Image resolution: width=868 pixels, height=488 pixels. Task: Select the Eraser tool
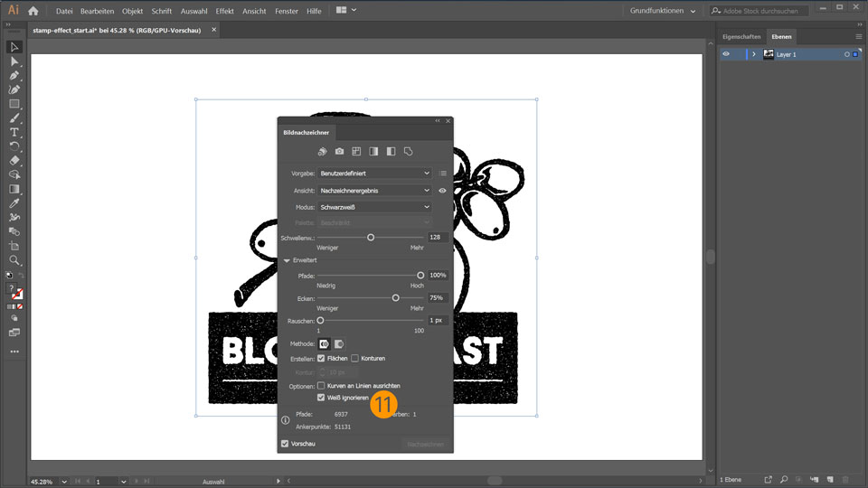(x=14, y=161)
